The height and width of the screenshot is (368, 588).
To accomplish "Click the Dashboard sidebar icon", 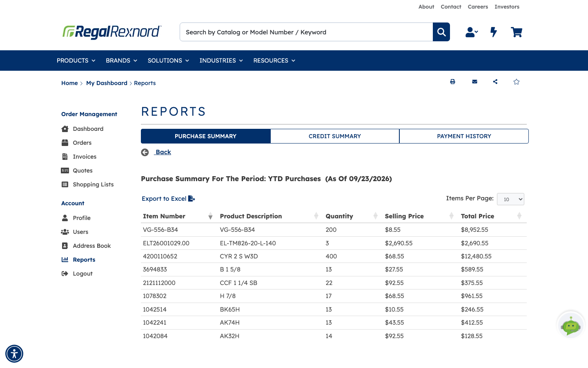I will (x=65, y=129).
